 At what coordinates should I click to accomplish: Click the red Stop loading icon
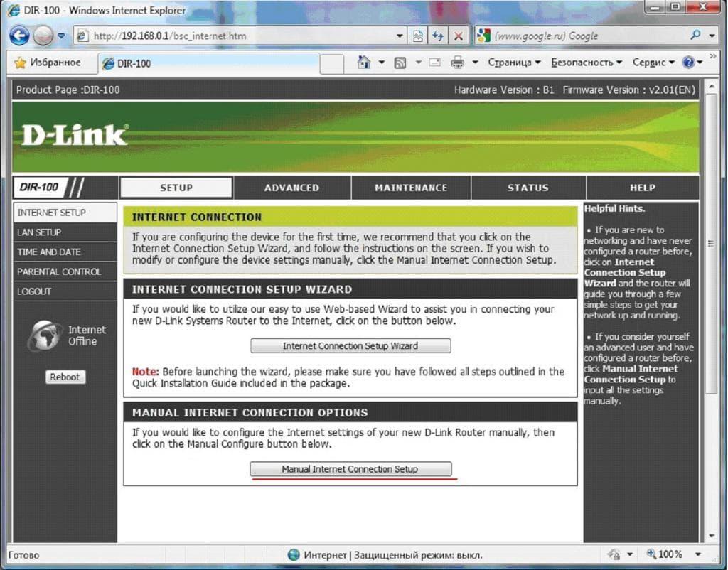pyautogui.click(x=459, y=36)
